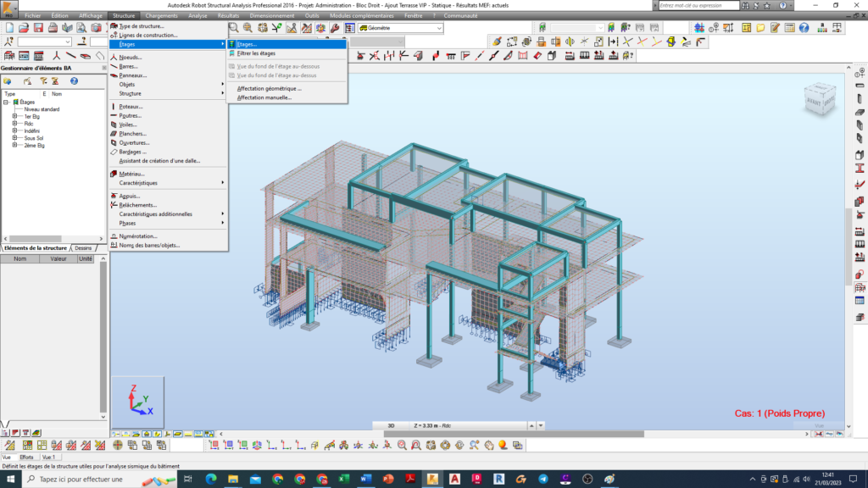Click the scissors icon near the bottom-right Vue selector

[x=818, y=433]
